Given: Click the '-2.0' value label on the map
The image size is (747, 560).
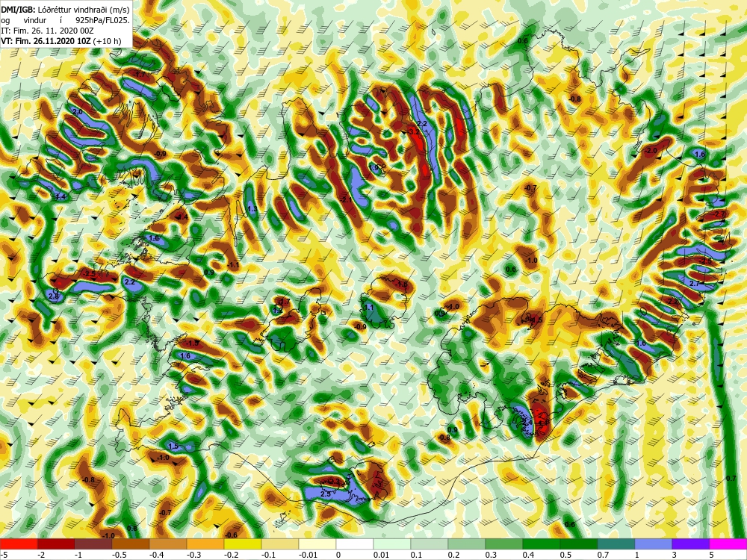Looking at the screenshot, I should 651,151.
